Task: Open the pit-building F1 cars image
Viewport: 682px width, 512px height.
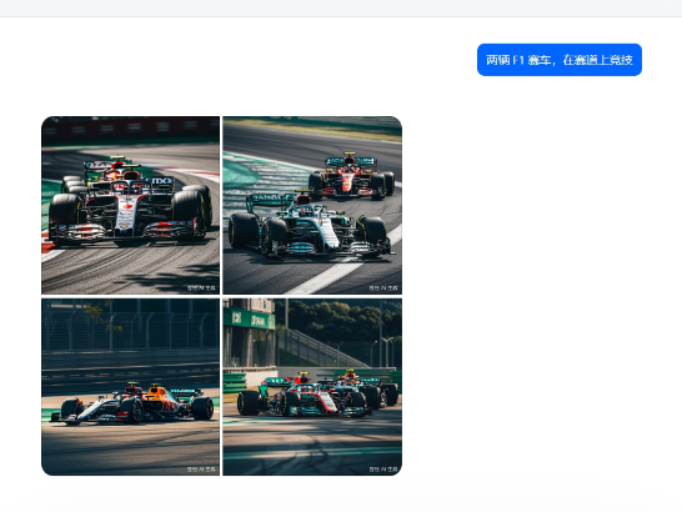Action: click(x=312, y=387)
